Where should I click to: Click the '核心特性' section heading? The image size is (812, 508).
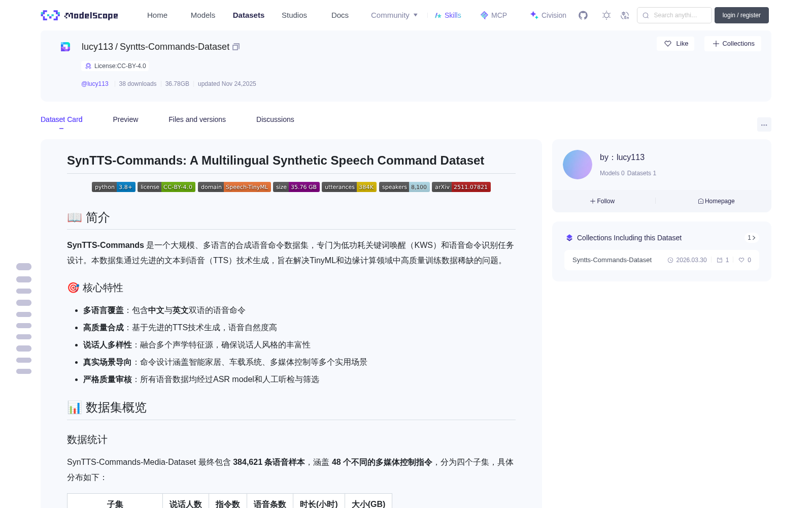click(x=95, y=288)
